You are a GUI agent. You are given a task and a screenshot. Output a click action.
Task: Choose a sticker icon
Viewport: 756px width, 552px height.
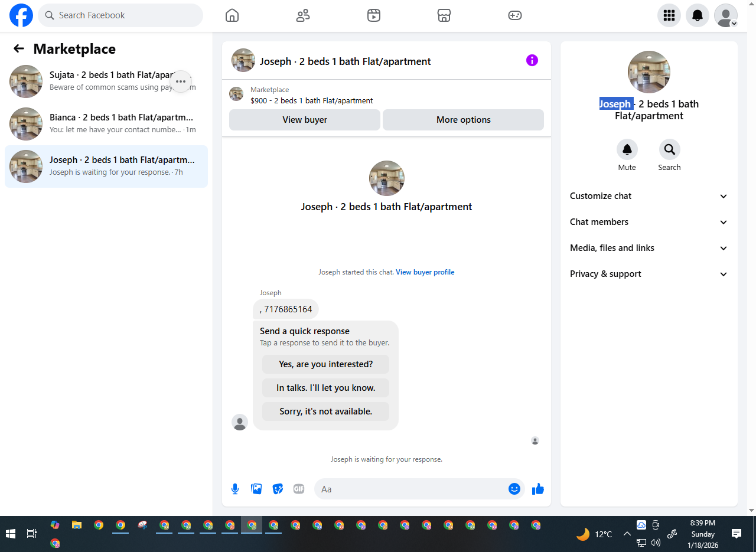278,489
